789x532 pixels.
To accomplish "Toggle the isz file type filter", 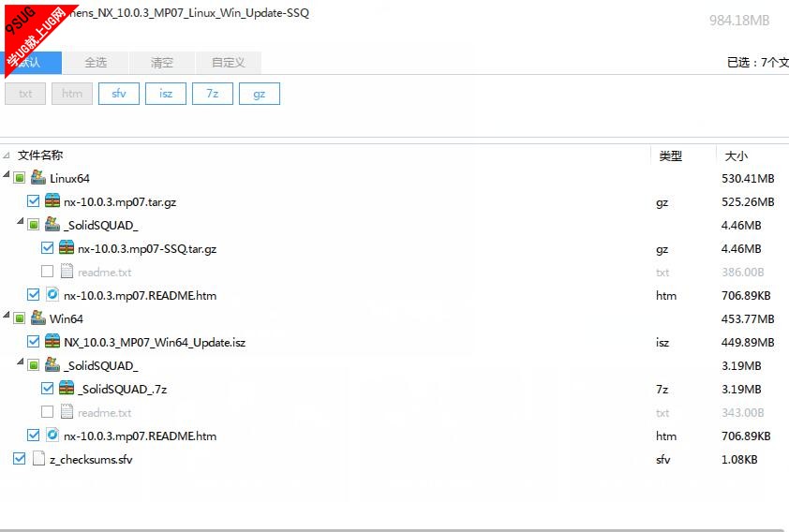I will 166,94.
